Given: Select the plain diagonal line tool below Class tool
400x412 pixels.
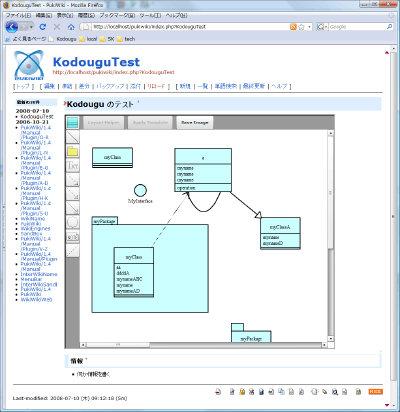Looking at the screenshot, I should (x=72, y=137).
